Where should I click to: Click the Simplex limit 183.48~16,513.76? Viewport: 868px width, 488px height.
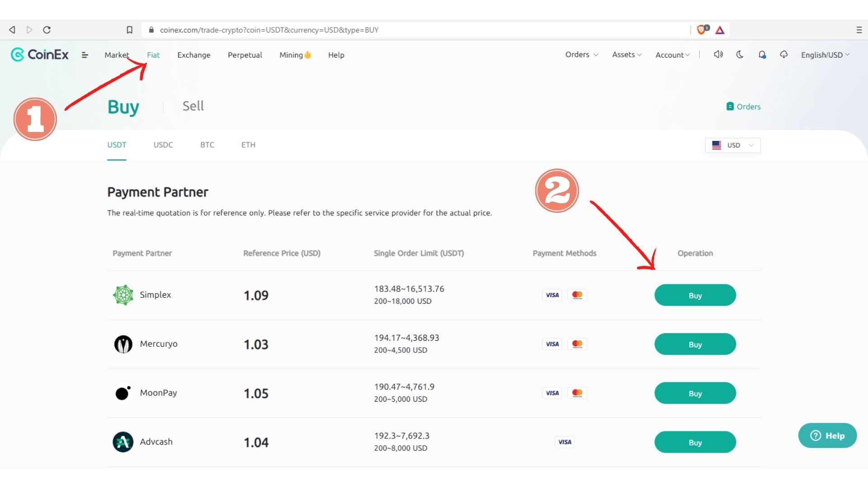(x=409, y=289)
